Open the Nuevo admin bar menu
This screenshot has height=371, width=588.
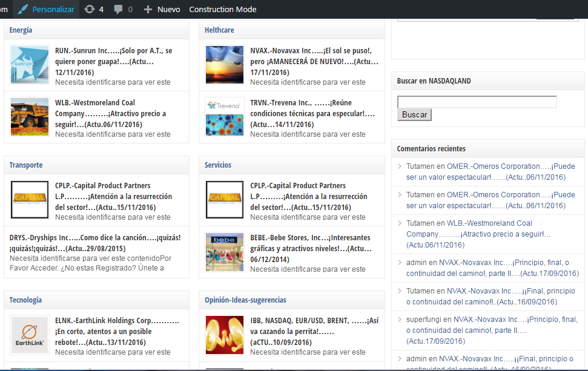(x=169, y=9)
